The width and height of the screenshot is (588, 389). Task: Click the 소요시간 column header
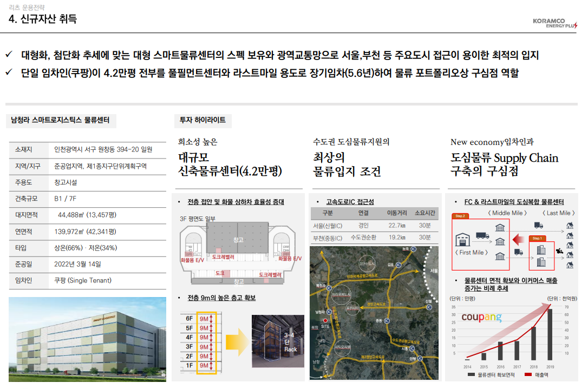425,213
